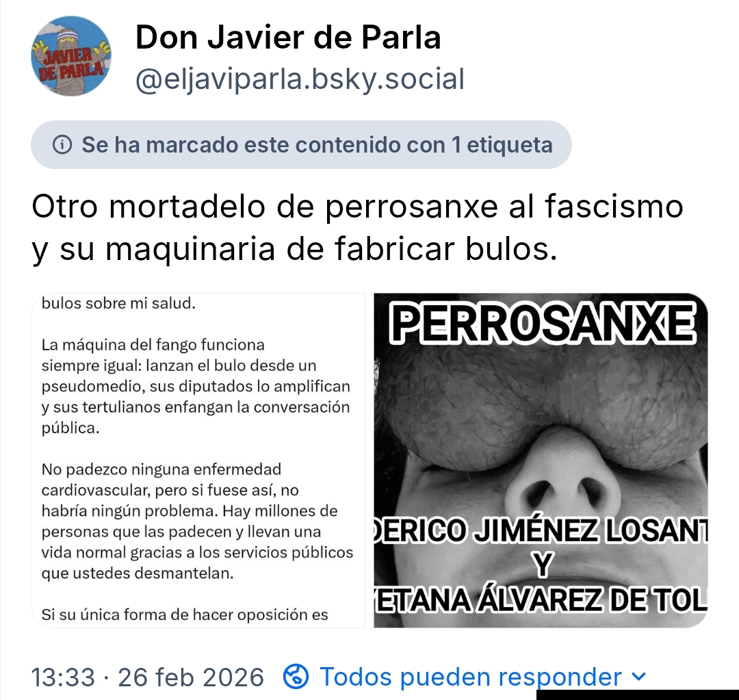Open the "Se ha marcado este contenido" label notice
739x700 pixels.
pyautogui.click(x=301, y=144)
